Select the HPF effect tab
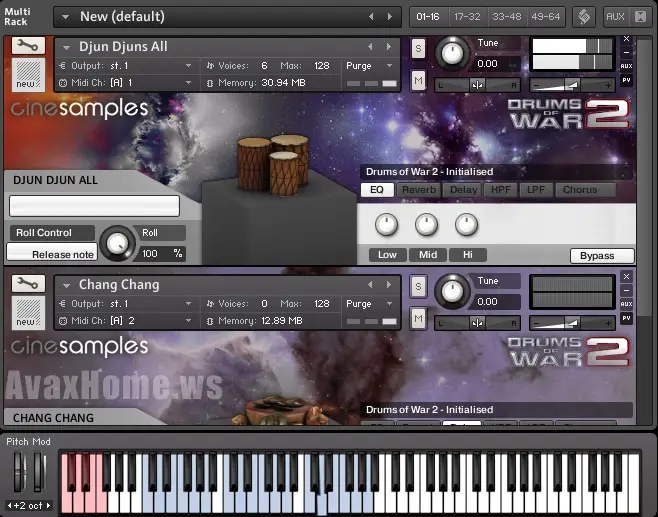658x517 pixels. click(501, 190)
